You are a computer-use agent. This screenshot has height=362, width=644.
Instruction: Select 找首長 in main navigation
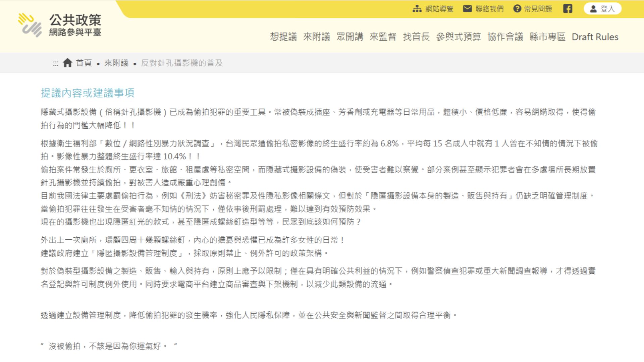[416, 37]
